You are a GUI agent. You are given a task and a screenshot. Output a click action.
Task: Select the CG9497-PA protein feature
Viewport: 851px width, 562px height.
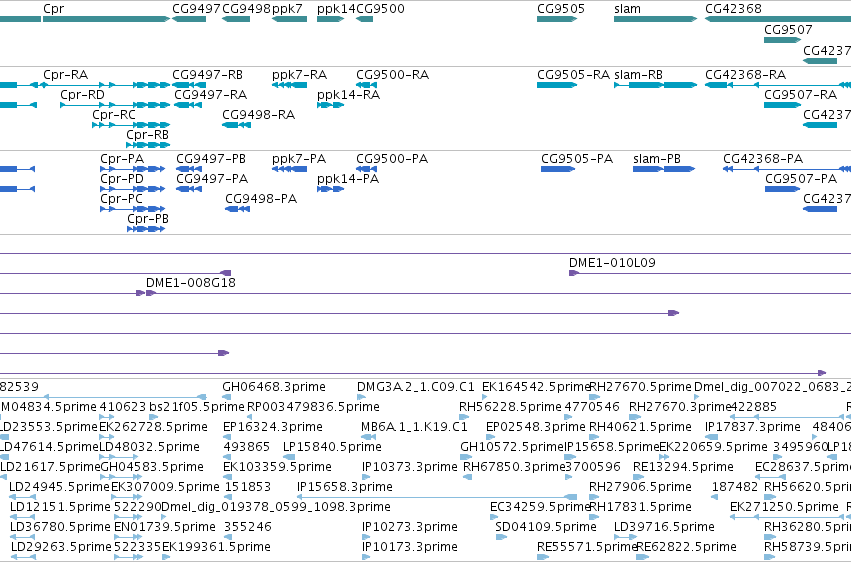pyautogui.click(x=189, y=189)
